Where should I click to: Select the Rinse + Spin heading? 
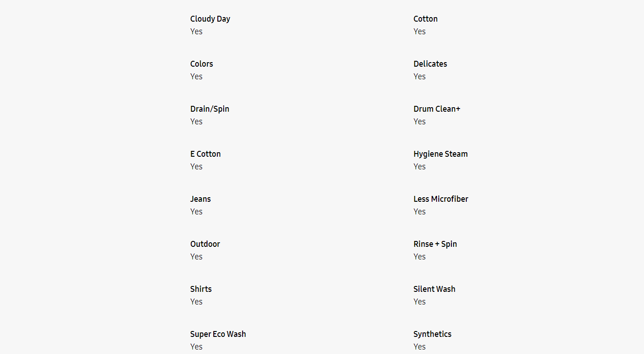pos(435,244)
